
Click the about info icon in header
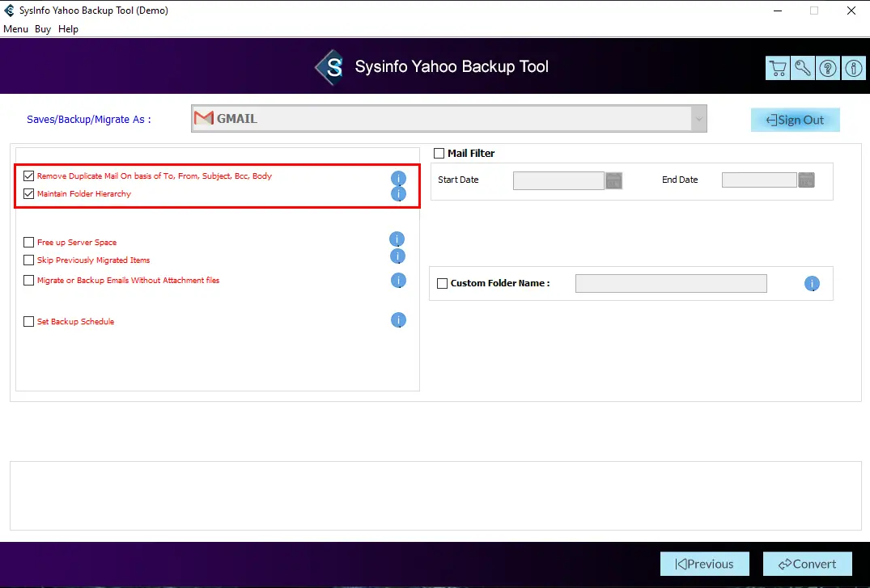tap(854, 69)
